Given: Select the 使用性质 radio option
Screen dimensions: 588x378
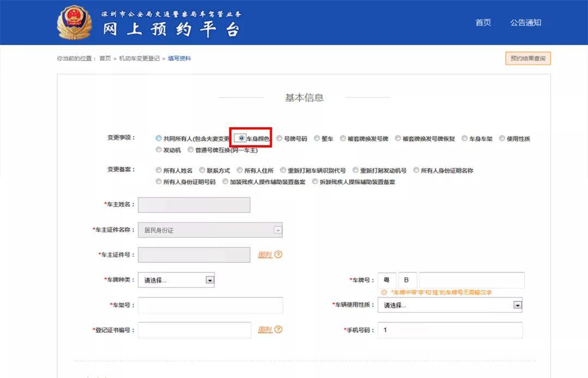Looking at the screenshot, I should pyautogui.click(x=503, y=139).
